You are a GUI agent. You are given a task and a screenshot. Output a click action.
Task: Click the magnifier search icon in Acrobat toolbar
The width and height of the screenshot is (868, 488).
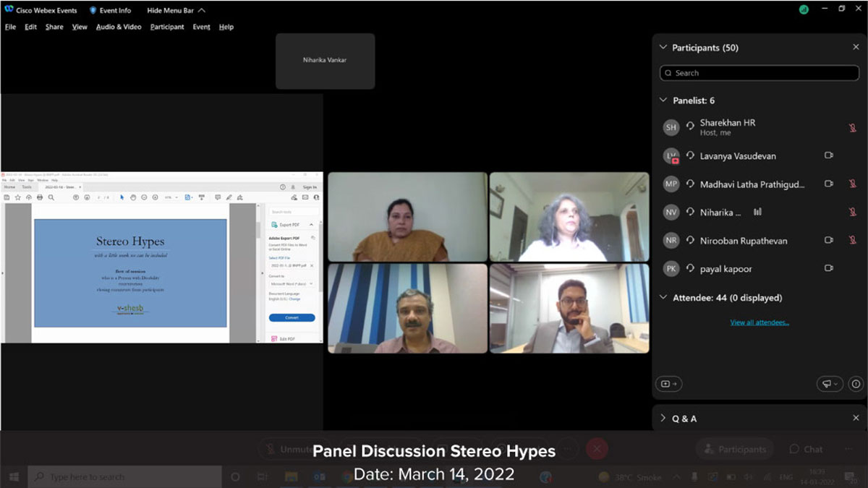point(51,197)
